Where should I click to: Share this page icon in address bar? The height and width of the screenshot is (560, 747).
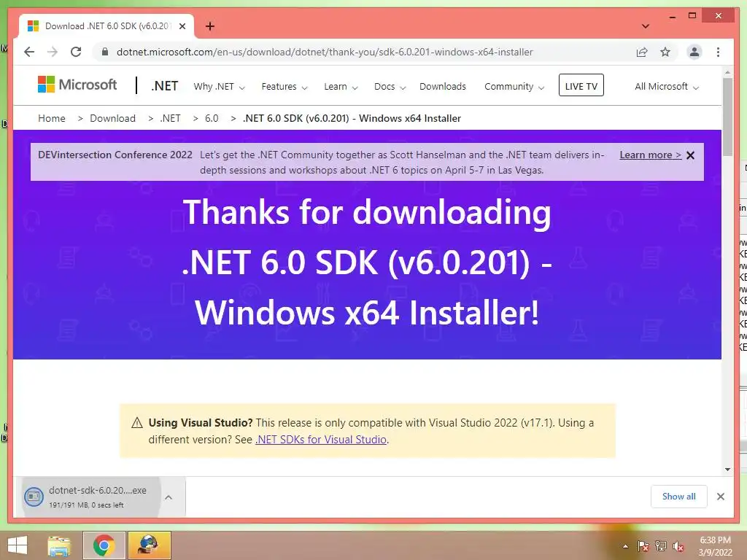(x=642, y=52)
